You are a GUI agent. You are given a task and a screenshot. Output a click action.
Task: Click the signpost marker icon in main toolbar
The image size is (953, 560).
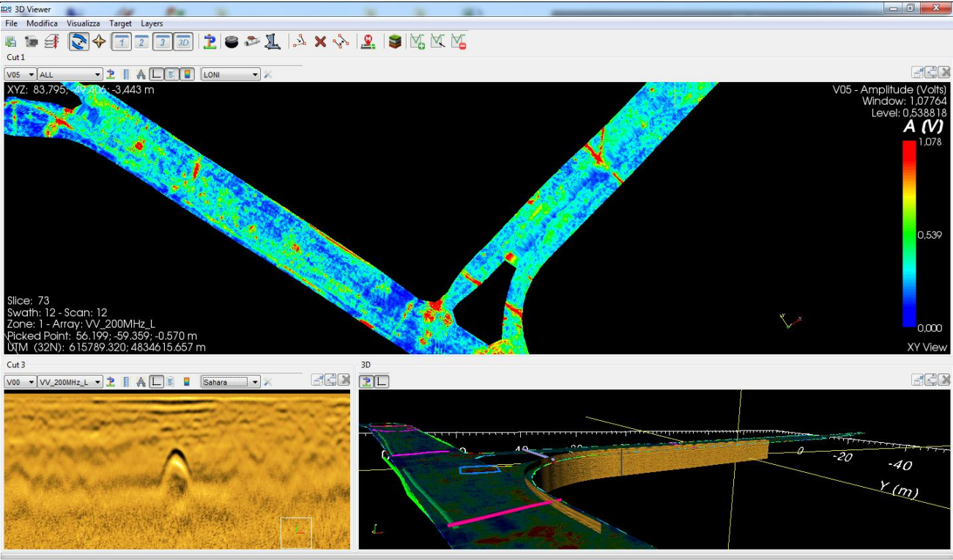[x=209, y=42]
